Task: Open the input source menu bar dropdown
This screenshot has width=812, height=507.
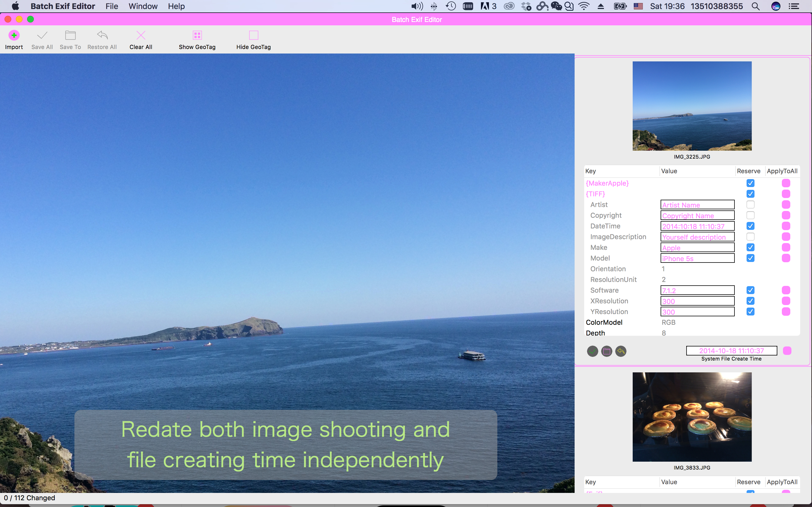Action: click(638, 6)
